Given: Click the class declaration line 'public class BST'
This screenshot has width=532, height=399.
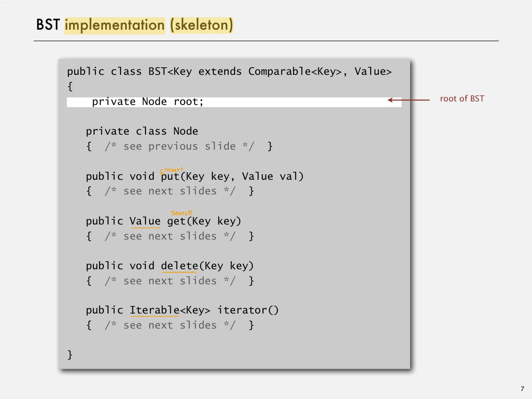Looking at the screenshot, I should point(229,72).
